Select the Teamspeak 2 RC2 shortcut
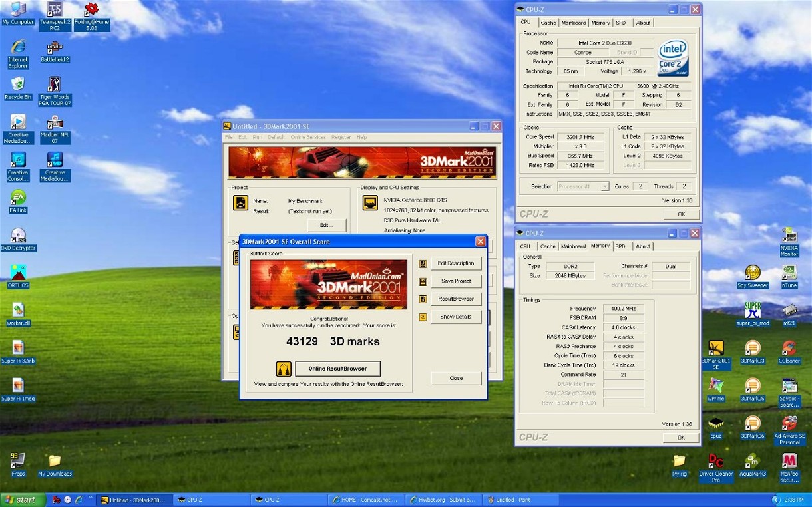 click(55, 17)
